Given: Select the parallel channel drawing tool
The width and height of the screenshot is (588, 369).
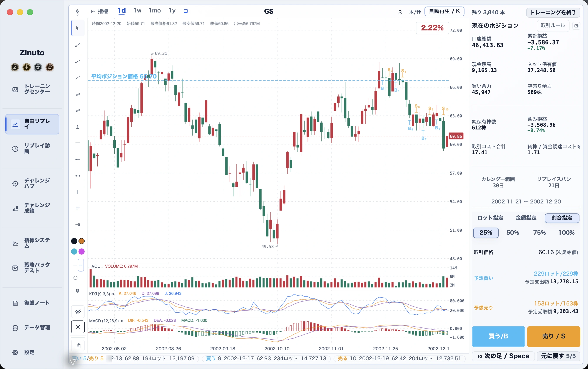Looking at the screenshot, I should pos(78,94).
